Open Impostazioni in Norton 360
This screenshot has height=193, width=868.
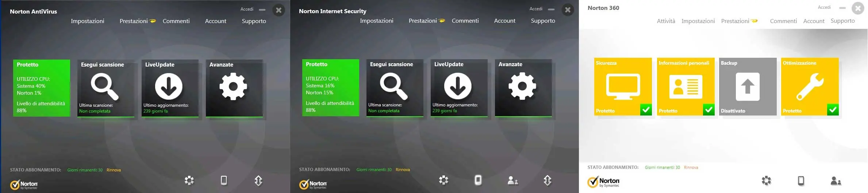(x=698, y=21)
